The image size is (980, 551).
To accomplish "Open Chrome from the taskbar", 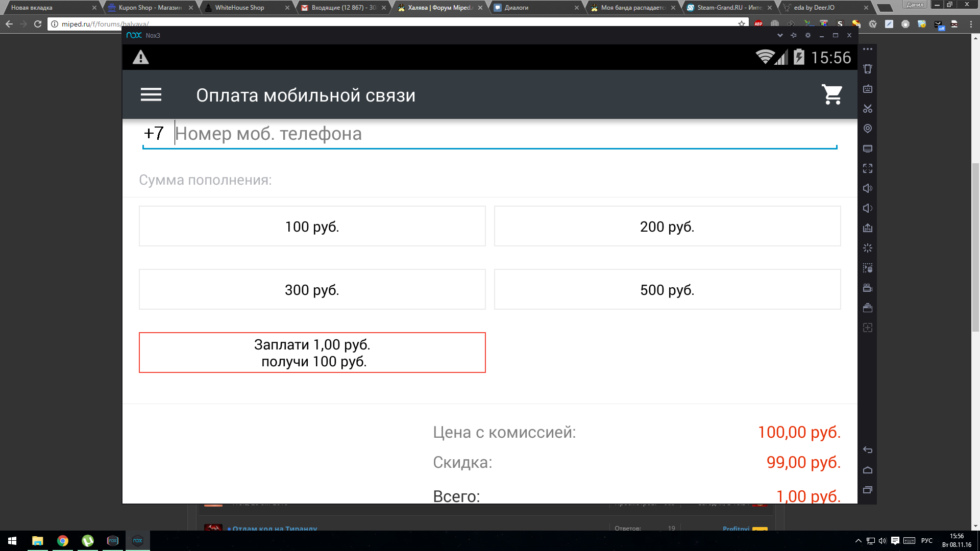I will click(63, 541).
